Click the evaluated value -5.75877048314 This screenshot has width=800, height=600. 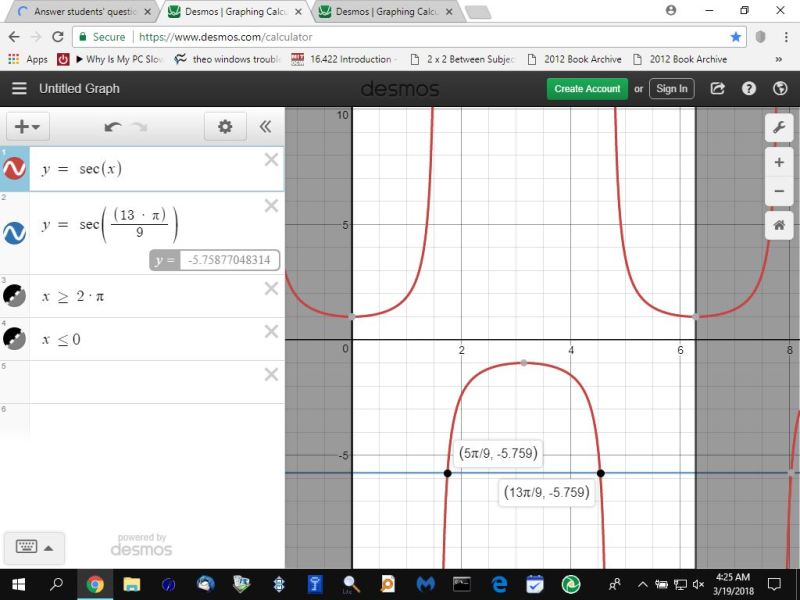229,260
